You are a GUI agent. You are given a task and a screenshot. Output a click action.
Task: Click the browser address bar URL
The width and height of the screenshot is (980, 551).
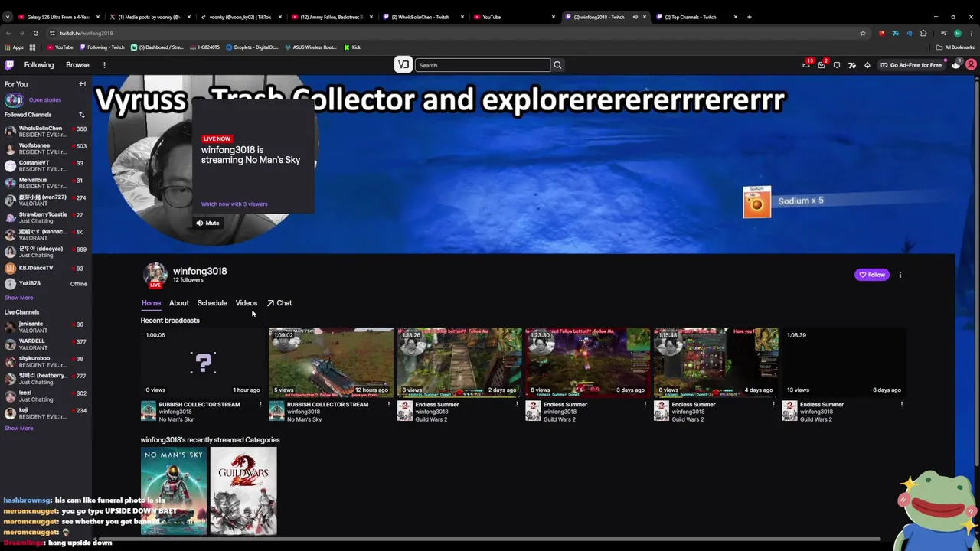point(86,33)
